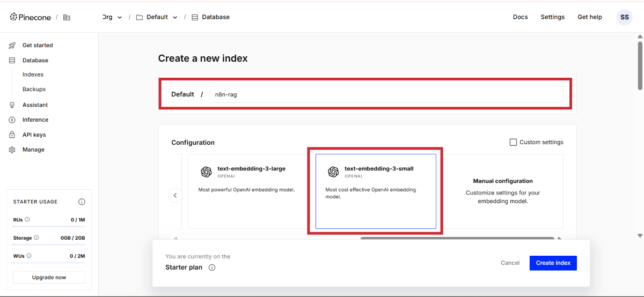The height and width of the screenshot is (297, 644).
Task: Click the Manage gear icon
Action: point(12,150)
